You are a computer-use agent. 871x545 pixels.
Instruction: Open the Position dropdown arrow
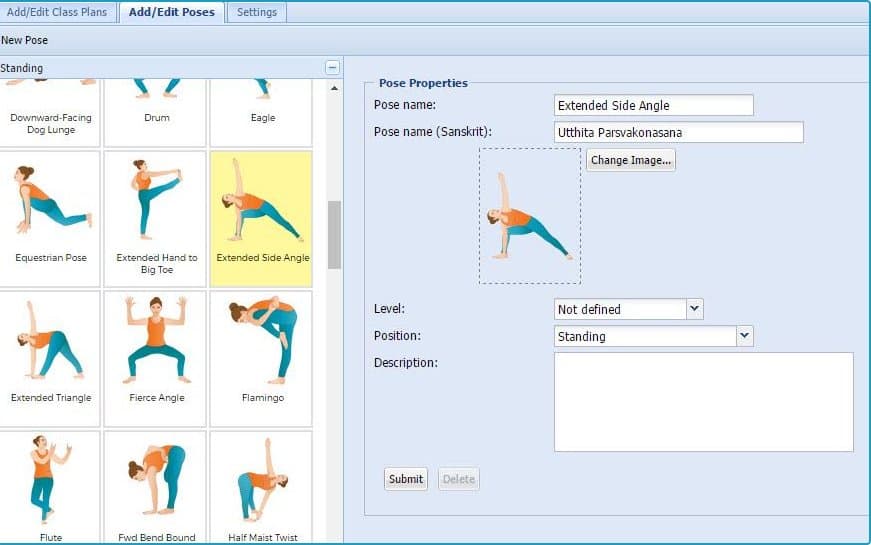tap(745, 336)
